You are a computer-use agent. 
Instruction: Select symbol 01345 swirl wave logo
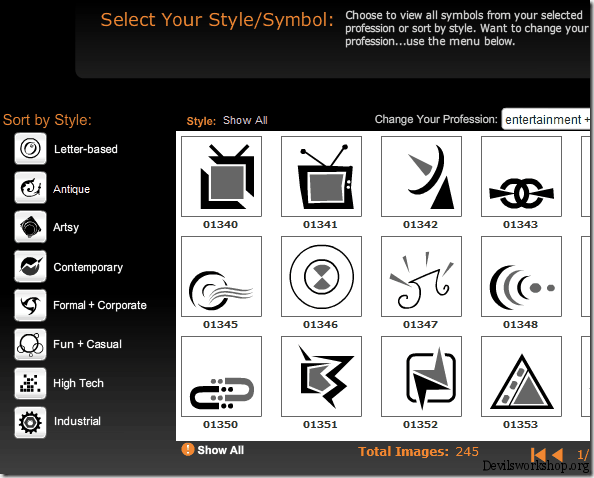222,276
